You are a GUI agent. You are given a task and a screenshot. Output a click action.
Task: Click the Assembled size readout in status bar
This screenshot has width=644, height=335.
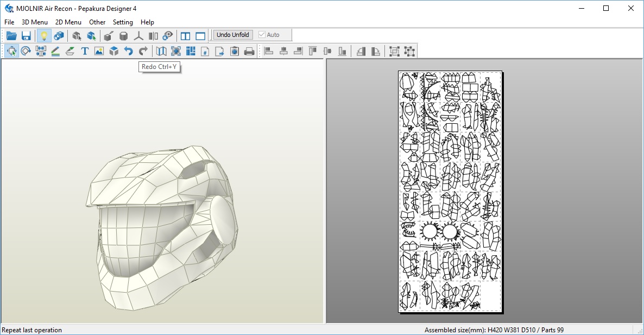[x=494, y=330]
